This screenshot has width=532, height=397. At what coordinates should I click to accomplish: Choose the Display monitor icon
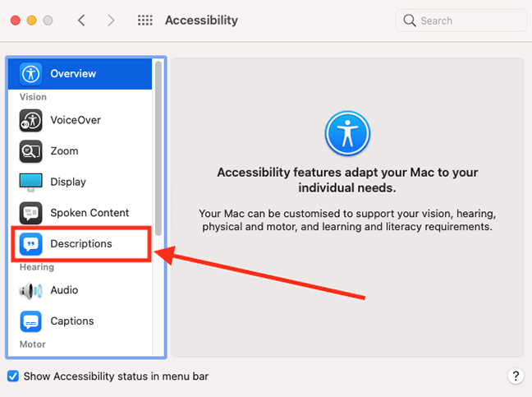pos(31,182)
